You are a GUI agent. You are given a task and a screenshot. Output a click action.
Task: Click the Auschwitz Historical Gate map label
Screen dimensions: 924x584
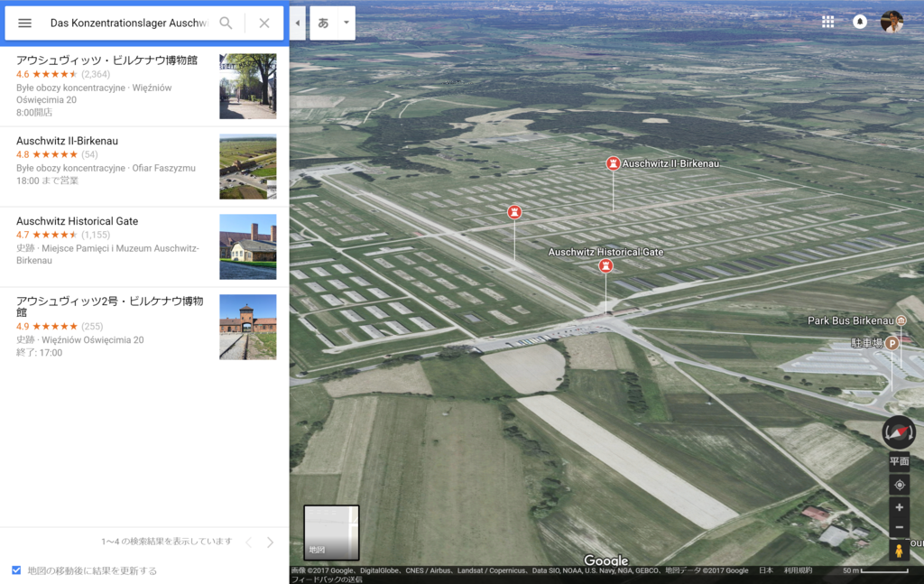[605, 252]
